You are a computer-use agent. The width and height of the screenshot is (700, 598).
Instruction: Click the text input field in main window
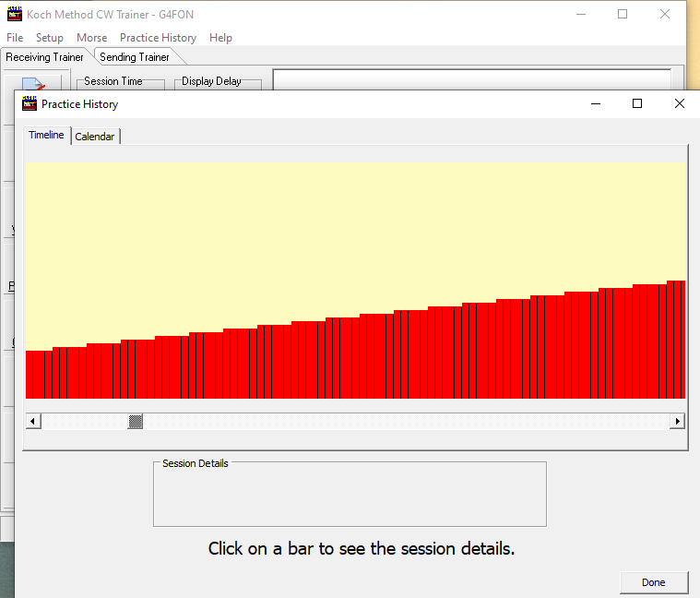pyautogui.click(x=472, y=79)
